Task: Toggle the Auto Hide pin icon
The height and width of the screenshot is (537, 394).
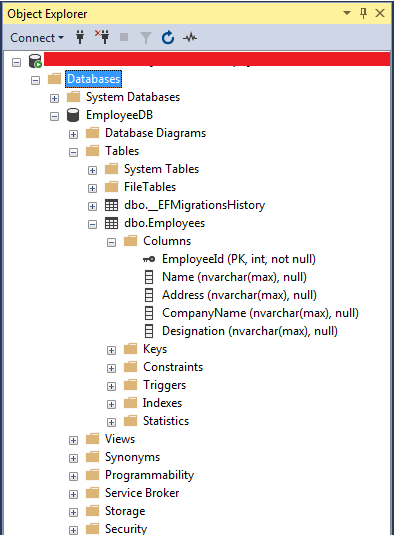Action: [364, 13]
